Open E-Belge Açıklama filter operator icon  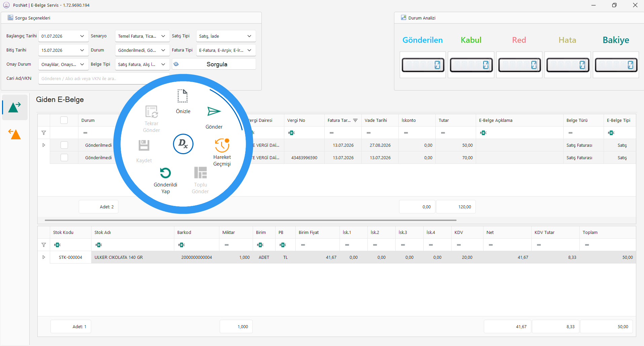coord(483,133)
